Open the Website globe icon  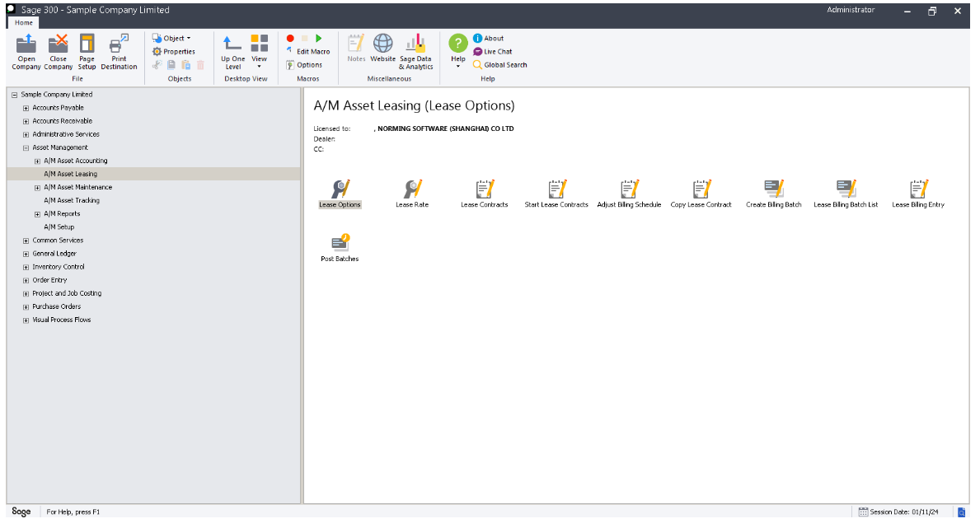point(382,48)
